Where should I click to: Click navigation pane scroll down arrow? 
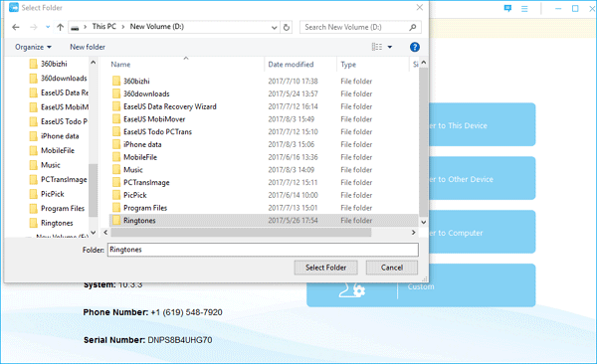click(x=94, y=232)
